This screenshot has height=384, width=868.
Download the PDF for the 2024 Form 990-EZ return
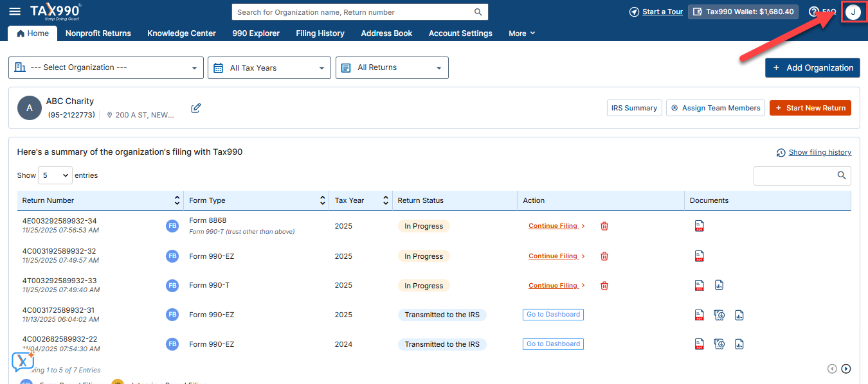[x=699, y=344]
